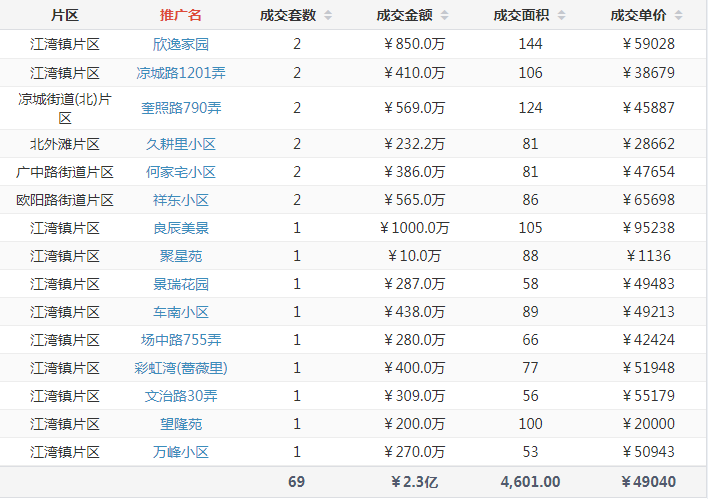
Task: Open the 聚星苑 link
Action: pos(181,256)
